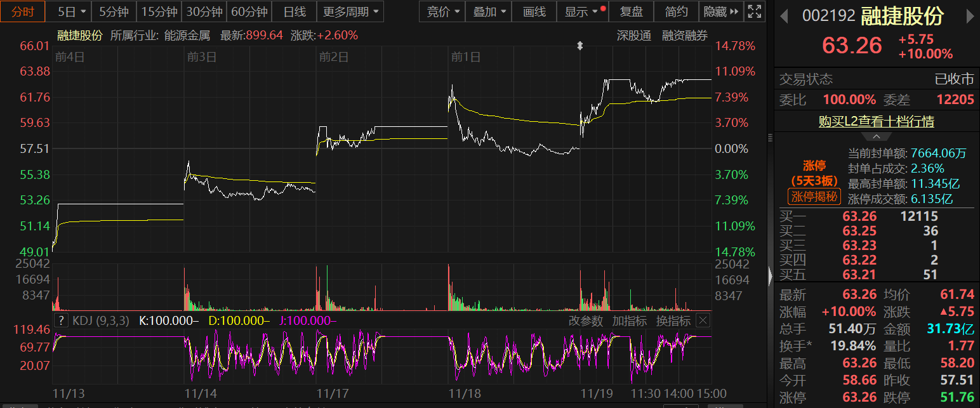This screenshot has width=980, height=408.
Task: Open the 竞价 auction dropdown
Action: pyautogui.click(x=442, y=11)
